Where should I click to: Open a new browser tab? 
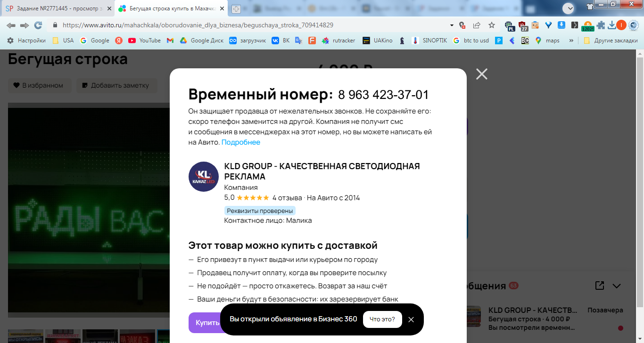pyautogui.click(x=236, y=9)
